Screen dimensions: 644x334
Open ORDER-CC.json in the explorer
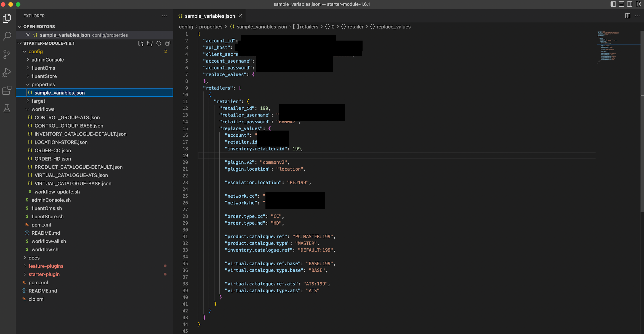53,150
